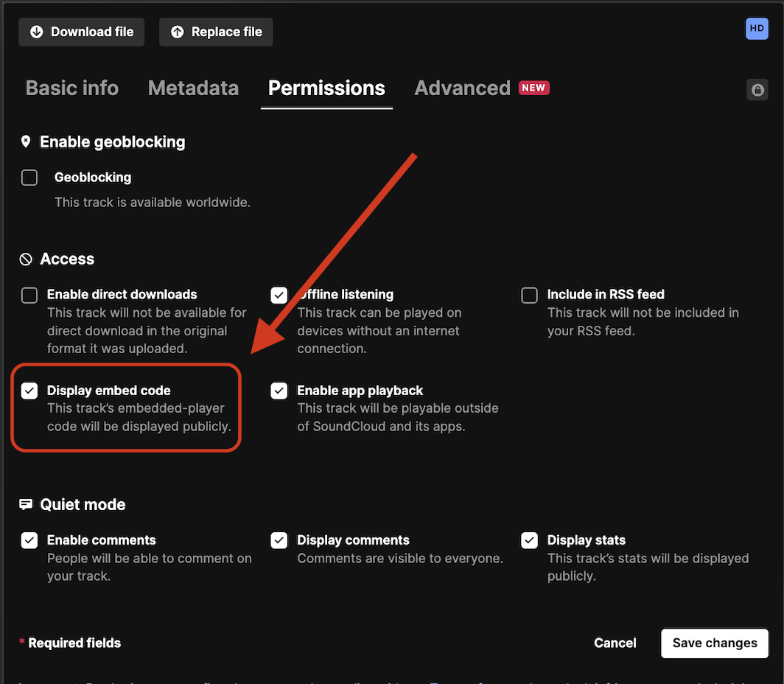Tick the Include in RSS feed checkbox

coord(529,296)
